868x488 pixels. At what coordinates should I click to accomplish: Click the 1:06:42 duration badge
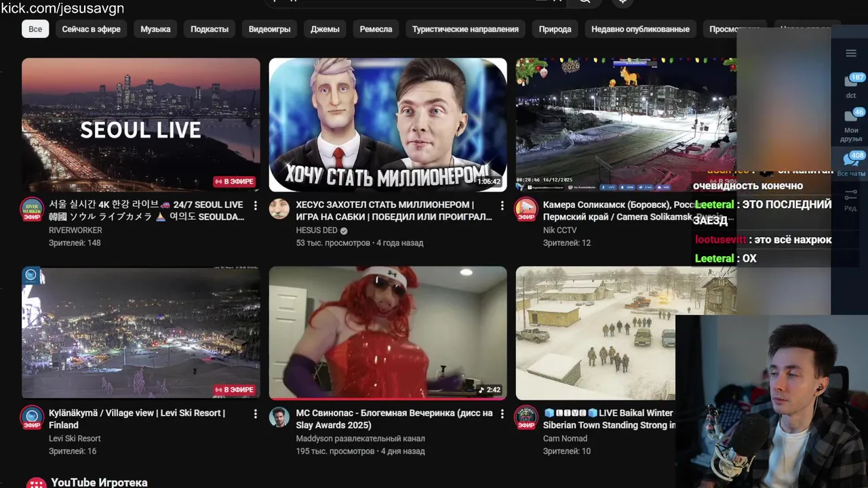(x=488, y=182)
